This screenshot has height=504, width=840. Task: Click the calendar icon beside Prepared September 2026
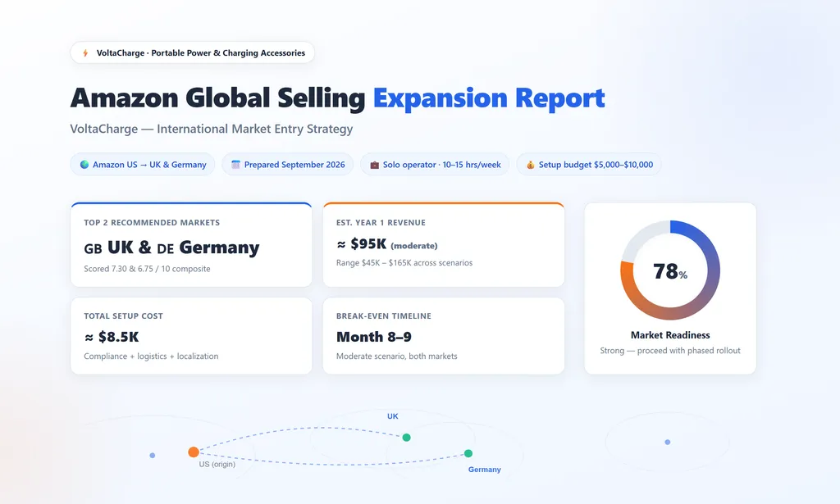(235, 165)
